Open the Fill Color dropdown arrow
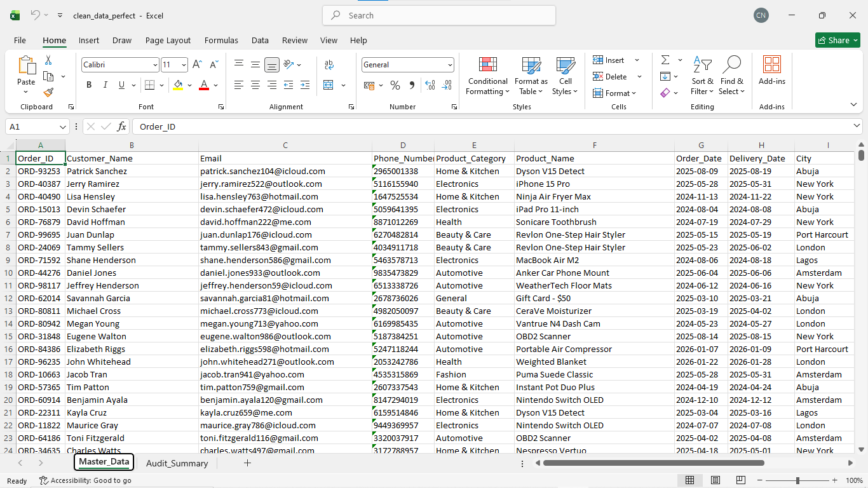Screen dimensions: 868x488 coord(189,85)
